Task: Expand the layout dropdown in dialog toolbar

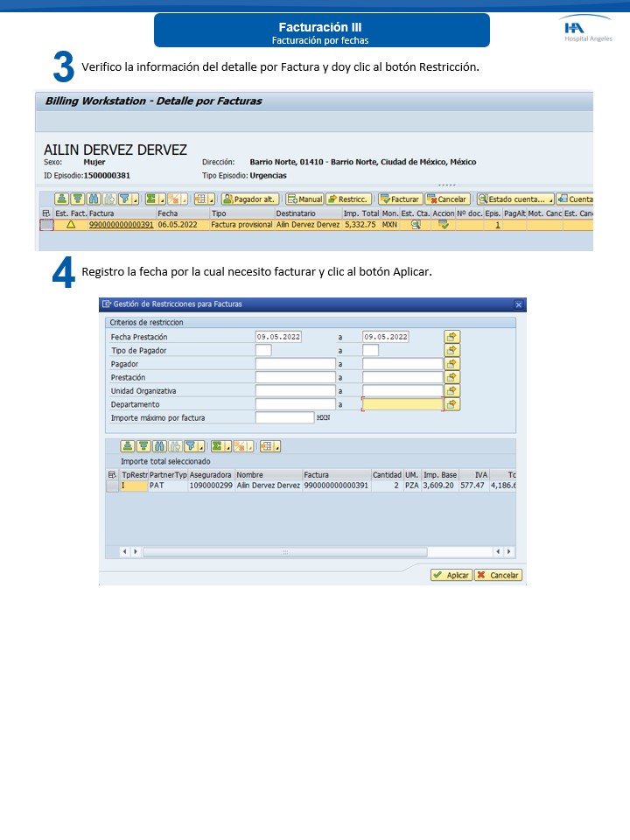Action: (x=278, y=446)
